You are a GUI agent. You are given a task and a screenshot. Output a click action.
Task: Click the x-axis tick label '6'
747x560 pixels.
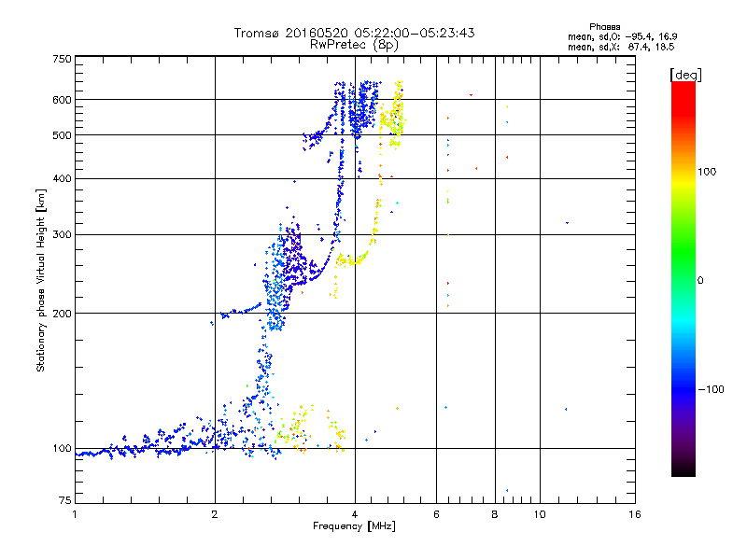tap(436, 514)
